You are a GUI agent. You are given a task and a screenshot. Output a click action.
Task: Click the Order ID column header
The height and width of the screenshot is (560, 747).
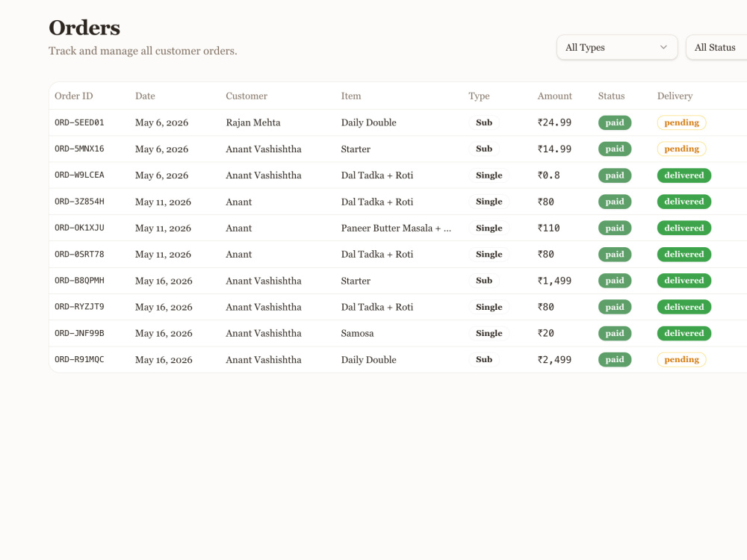pos(74,96)
